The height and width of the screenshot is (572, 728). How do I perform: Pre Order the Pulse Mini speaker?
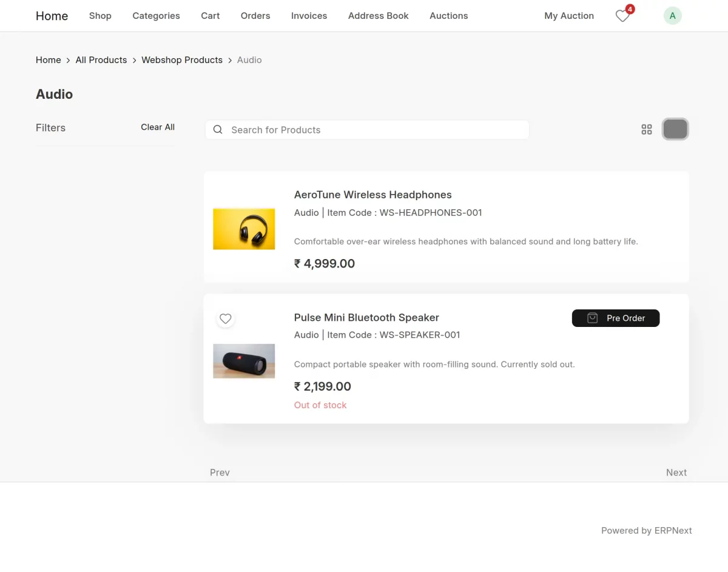click(616, 318)
